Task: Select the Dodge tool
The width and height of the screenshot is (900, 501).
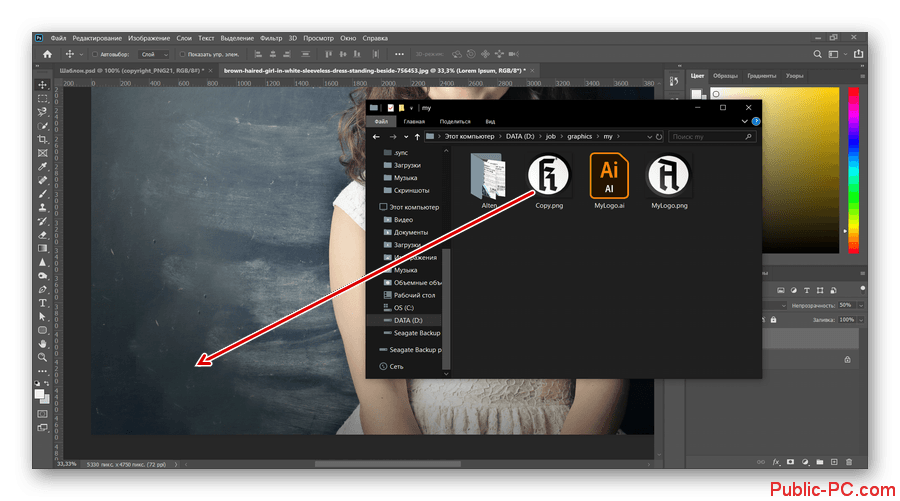Action: [42, 276]
